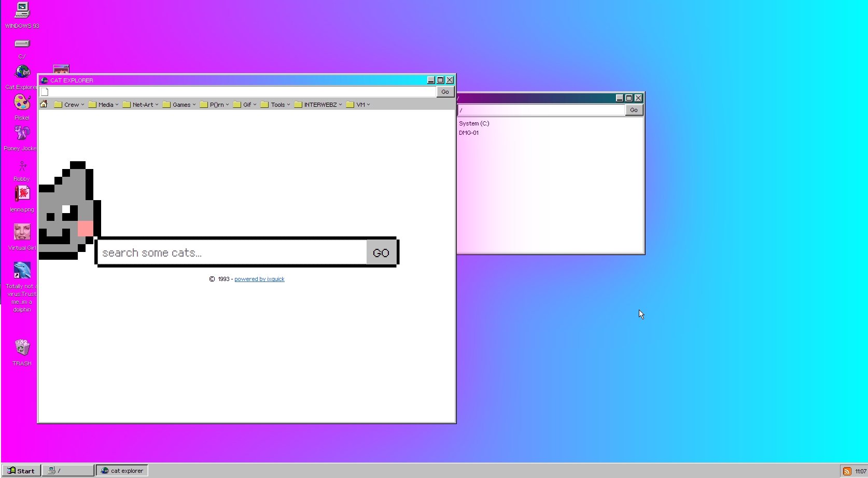This screenshot has width=868, height=478.
Task: Open the C:/ drive desktop icon
Action: click(x=21, y=44)
